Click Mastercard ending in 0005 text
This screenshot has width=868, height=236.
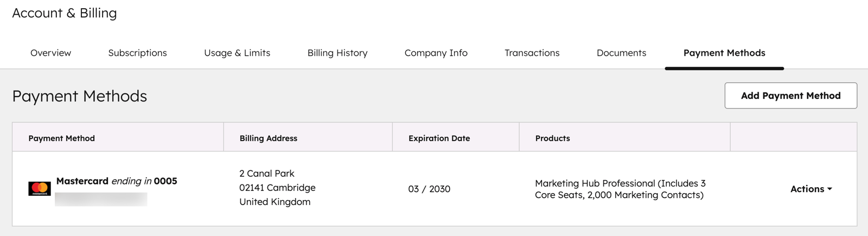tap(117, 181)
